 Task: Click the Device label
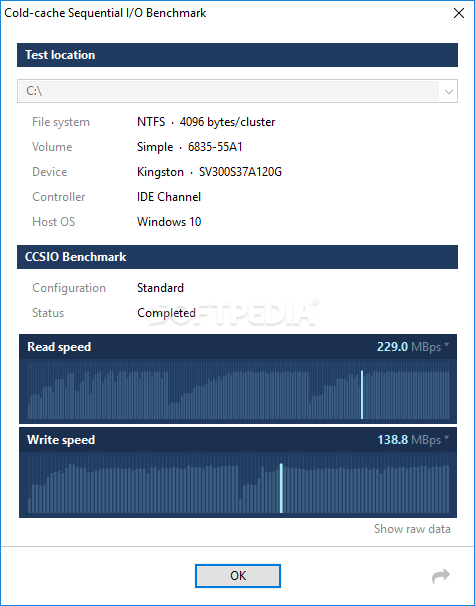[x=49, y=172]
